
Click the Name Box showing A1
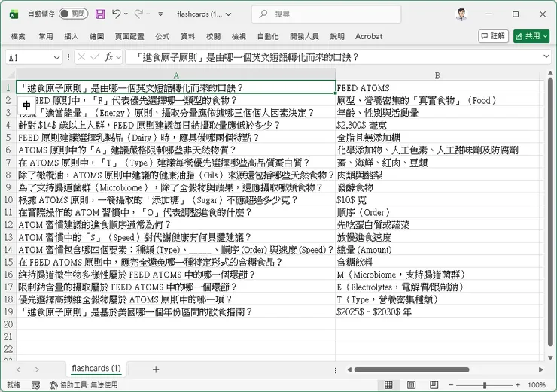coord(29,57)
